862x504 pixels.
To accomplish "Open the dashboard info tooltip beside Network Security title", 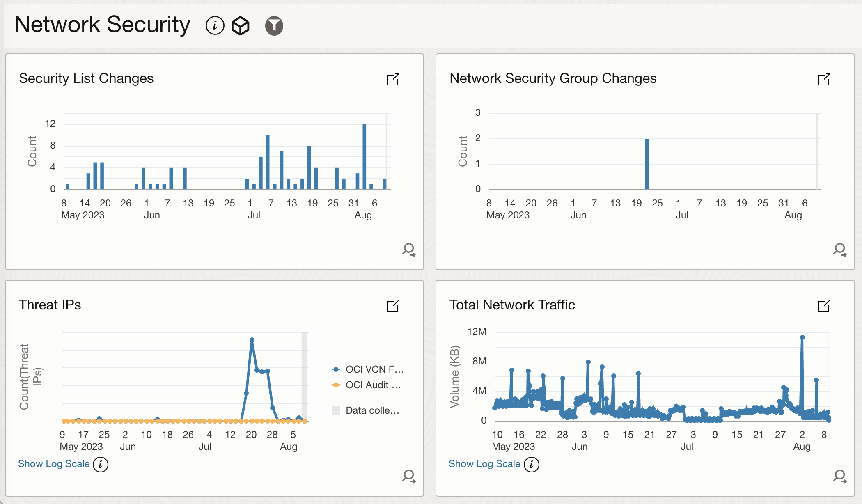I will click(x=215, y=25).
